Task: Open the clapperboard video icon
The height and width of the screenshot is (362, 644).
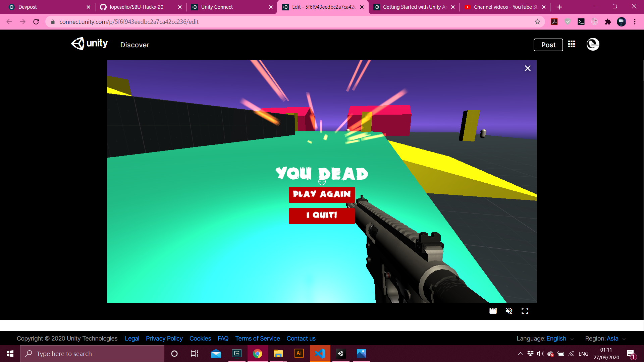Action: pos(493,311)
